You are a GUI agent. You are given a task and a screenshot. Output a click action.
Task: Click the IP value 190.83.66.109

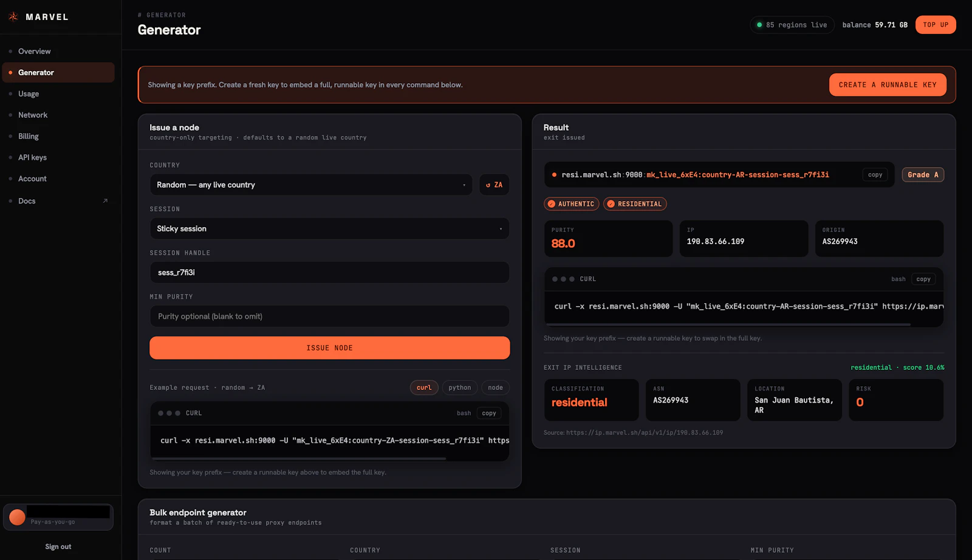tap(716, 242)
